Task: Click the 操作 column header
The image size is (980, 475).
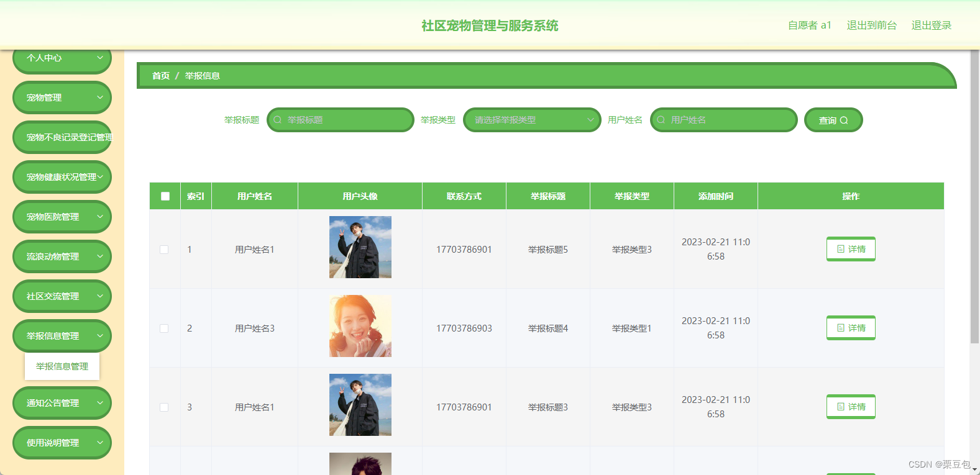Action: 851,196
